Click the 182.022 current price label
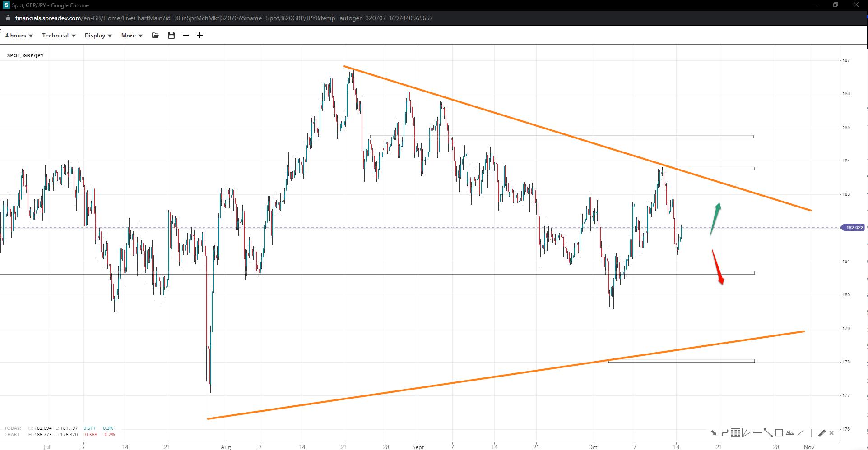The image size is (868, 450). click(x=854, y=228)
